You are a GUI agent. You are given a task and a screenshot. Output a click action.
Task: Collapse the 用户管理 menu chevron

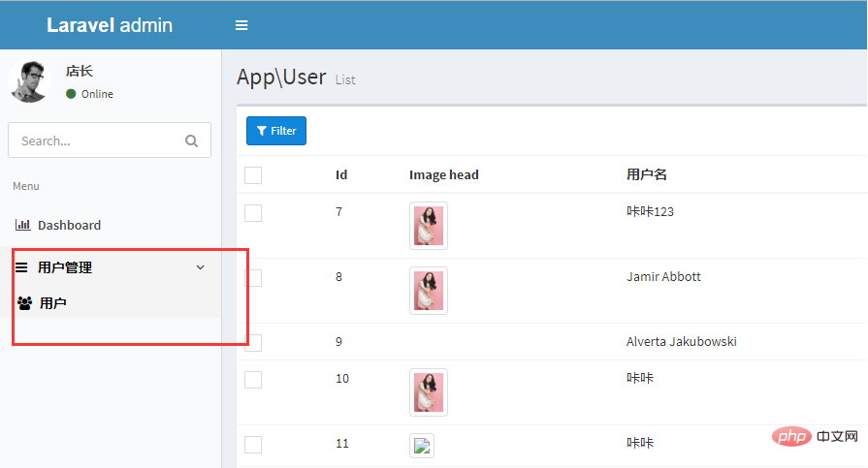tap(201, 267)
